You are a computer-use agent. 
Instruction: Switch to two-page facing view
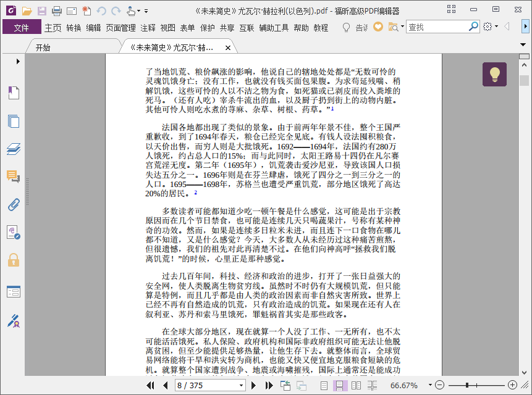[x=356, y=385]
